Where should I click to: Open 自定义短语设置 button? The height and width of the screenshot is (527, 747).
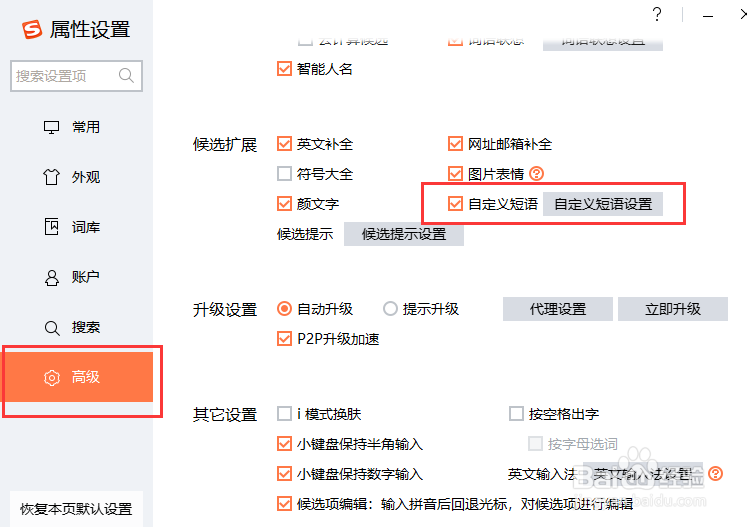(603, 204)
